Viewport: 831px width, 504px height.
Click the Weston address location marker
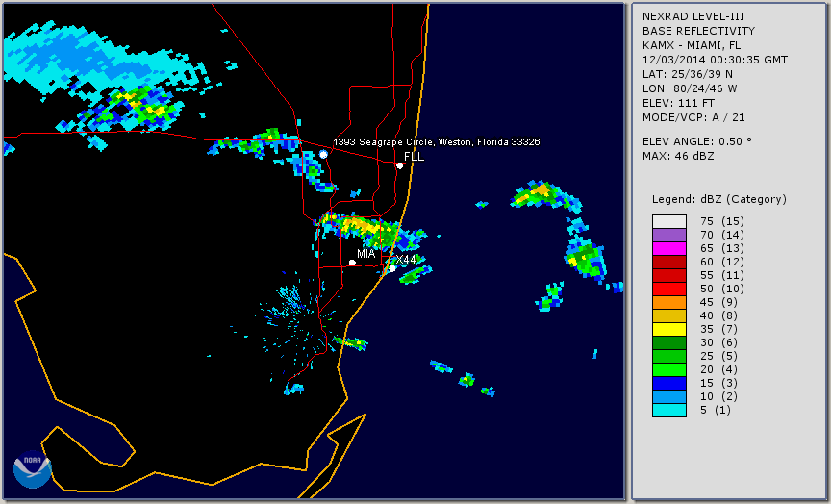[x=323, y=154]
